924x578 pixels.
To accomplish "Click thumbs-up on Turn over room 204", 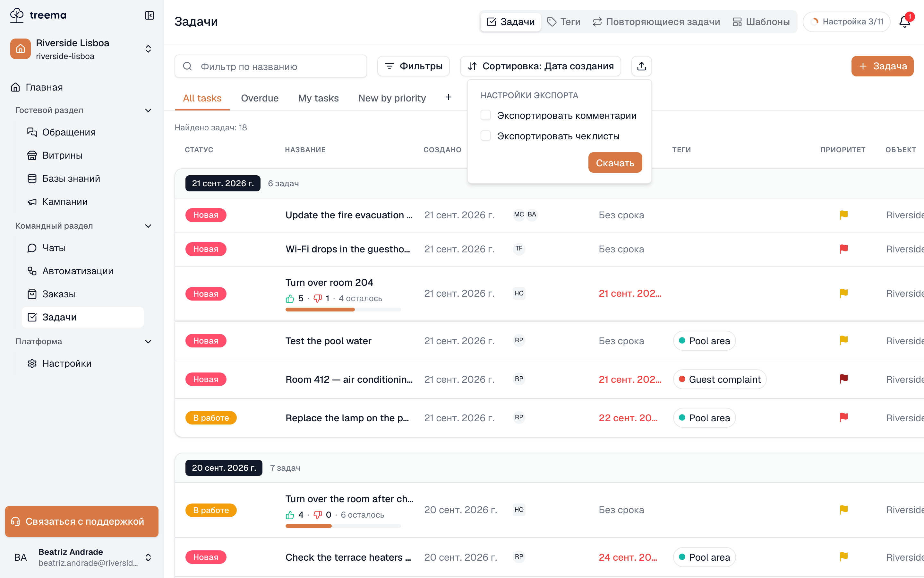I will coord(290,298).
